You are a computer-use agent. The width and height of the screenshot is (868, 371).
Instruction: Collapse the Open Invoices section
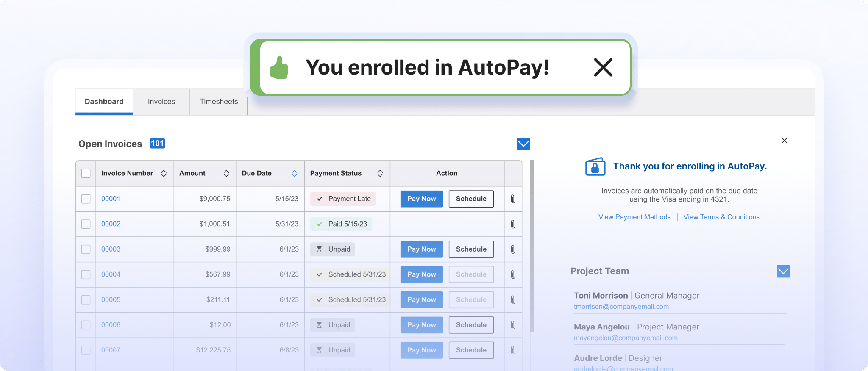[x=523, y=144]
